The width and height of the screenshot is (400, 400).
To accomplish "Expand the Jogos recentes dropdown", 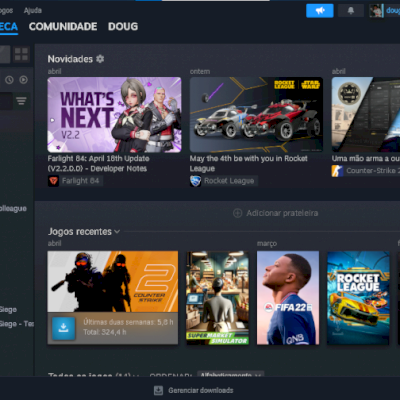I will point(117,232).
